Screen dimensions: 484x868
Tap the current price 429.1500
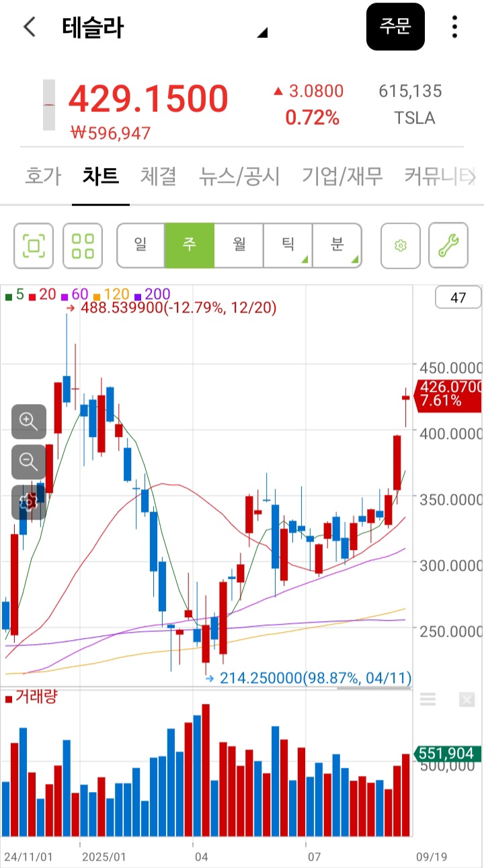coord(149,99)
